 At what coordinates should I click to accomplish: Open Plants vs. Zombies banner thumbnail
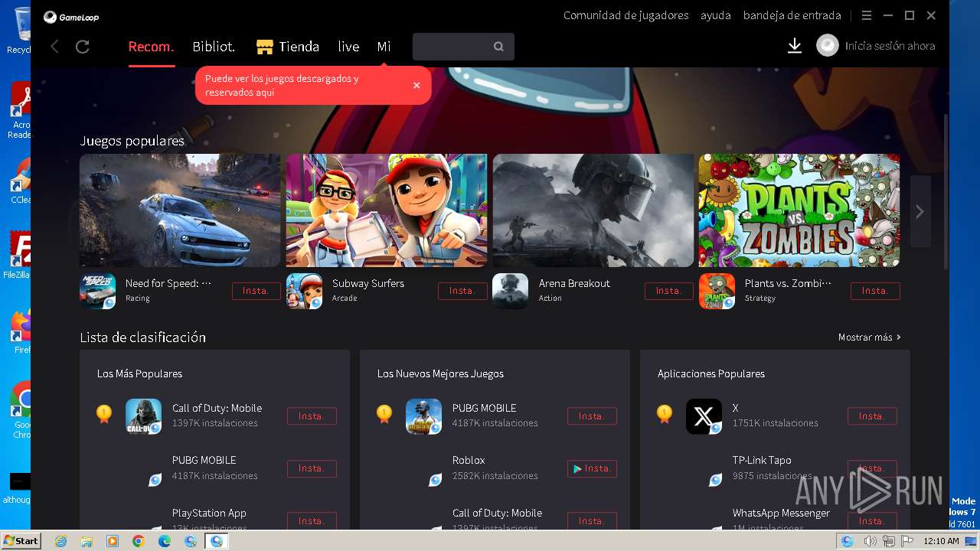coord(799,210)
